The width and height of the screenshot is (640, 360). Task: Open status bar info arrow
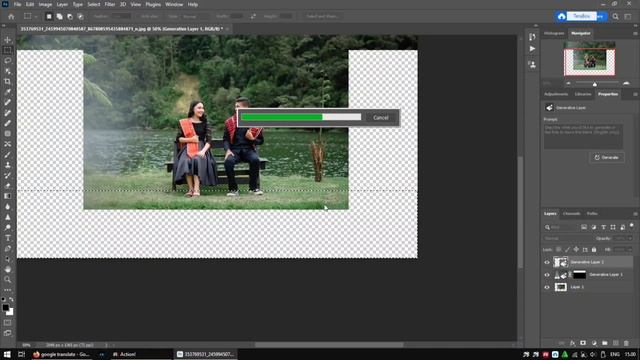click(107, 345)
